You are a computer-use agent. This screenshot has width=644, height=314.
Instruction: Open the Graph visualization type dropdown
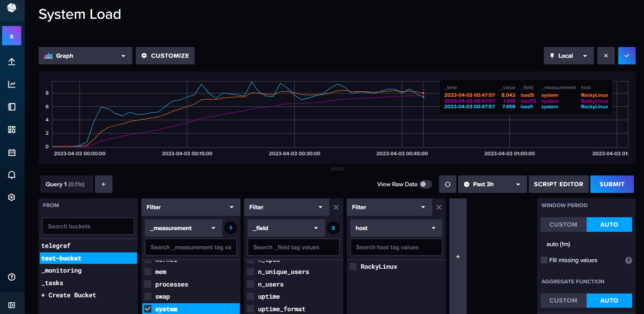coord(85,55)
